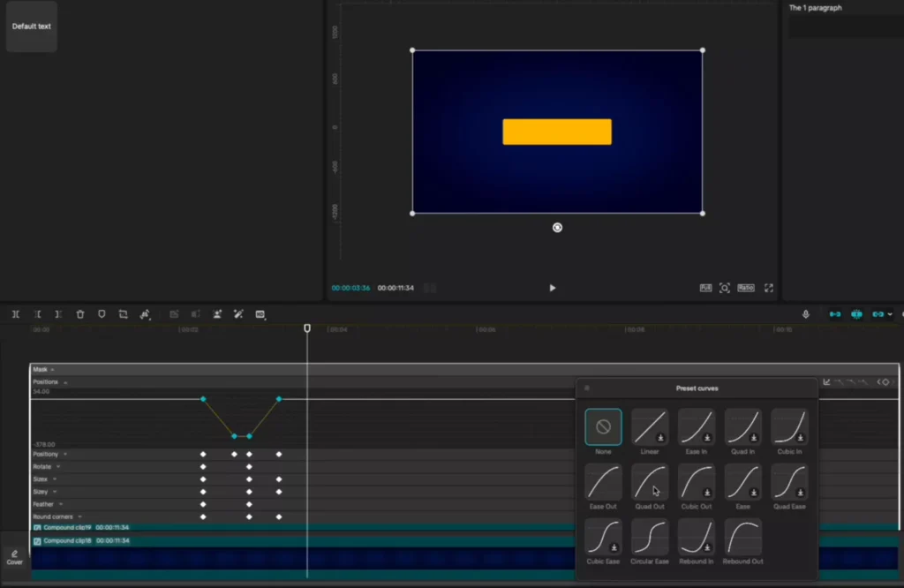The height and width of the screenshot is (588, 904).
Task: Click the graph view icon in keyframe panel
Action: pyautogui.click(x=826, y=382)
